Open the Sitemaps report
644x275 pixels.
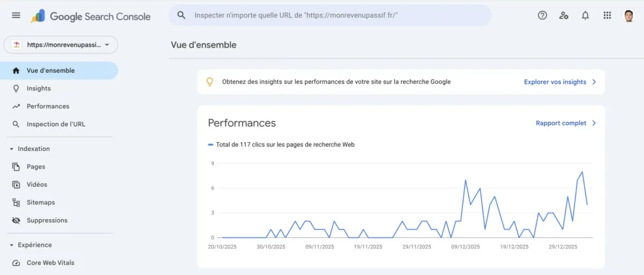pos(40,203)
